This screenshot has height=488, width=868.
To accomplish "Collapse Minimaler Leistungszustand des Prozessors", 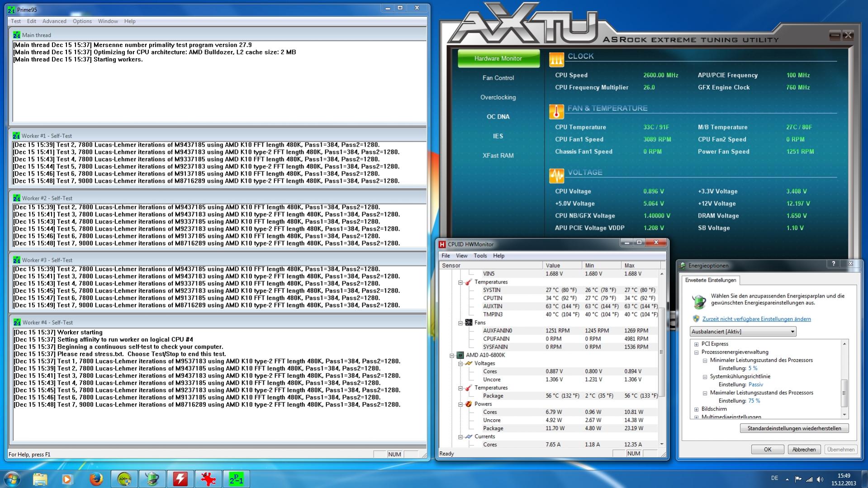I will (x=705, y=360).
